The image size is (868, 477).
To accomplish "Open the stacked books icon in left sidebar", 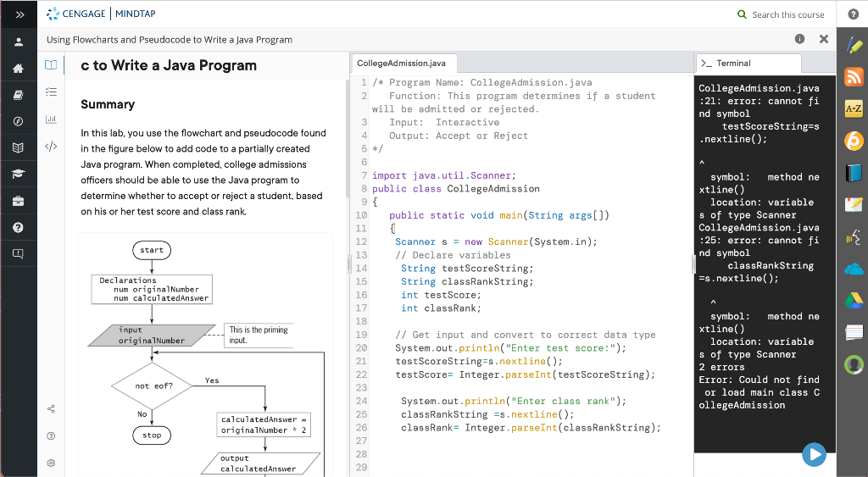I will (x=19, y=95).
